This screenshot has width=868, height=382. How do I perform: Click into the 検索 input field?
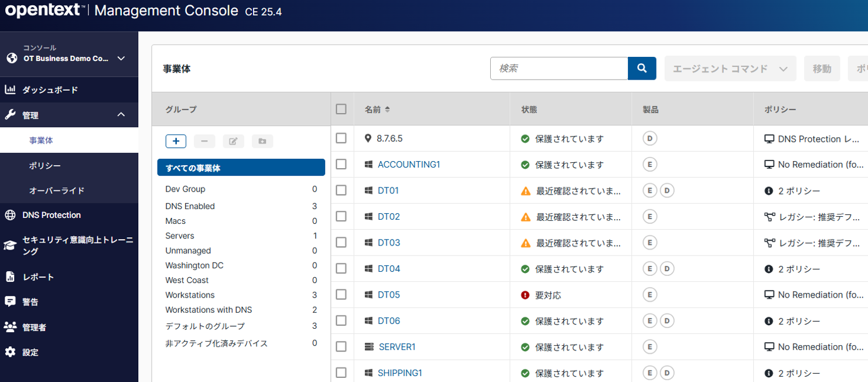[x=559, y=69]
